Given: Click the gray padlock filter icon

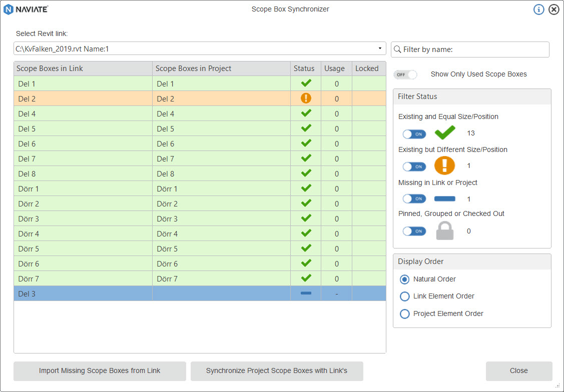Looking at the screenshot, I should pyautogui.click(x=444, y=231).
